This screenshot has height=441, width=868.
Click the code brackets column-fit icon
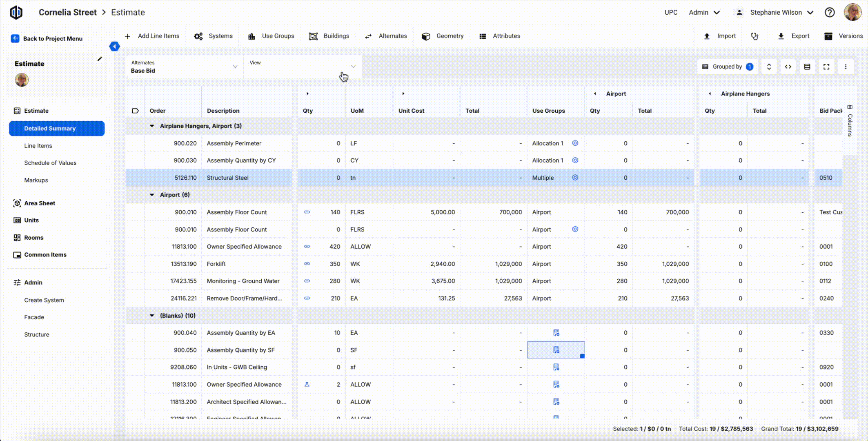pos(788,67)
